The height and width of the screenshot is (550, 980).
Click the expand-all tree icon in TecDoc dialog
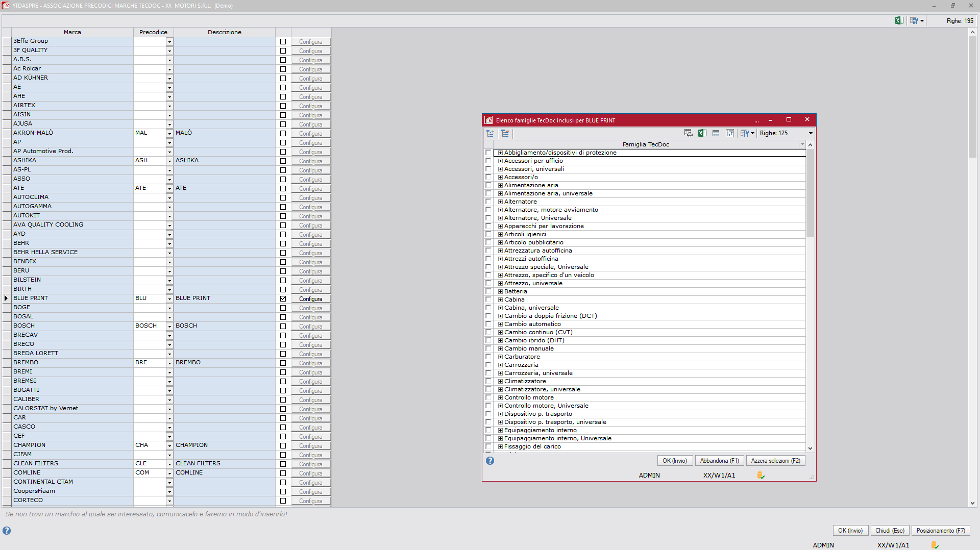click(x=491, y=133)
